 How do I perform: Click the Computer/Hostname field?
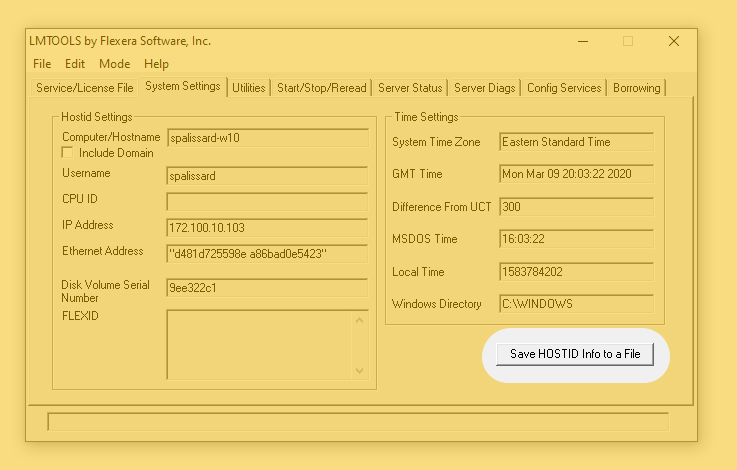pyautogui.click(x=267, y=138)
